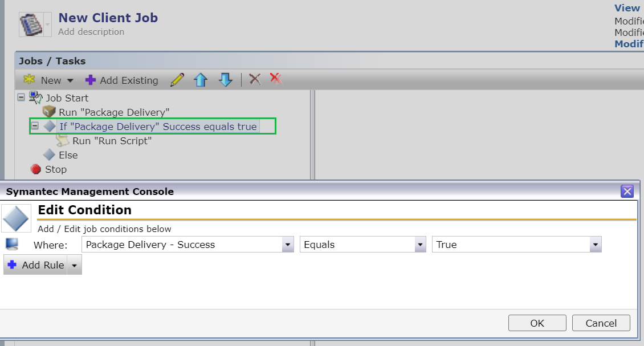Viewport: 644px width, 346px height.
Task: Click the Jobs / Tasks panel header
Action: click(52, 61)
